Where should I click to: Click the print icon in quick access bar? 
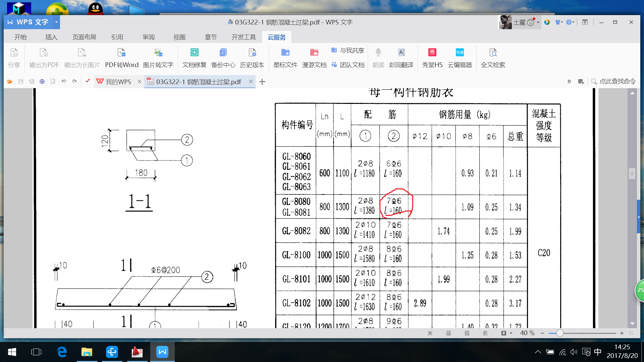[x=42, y=81]
